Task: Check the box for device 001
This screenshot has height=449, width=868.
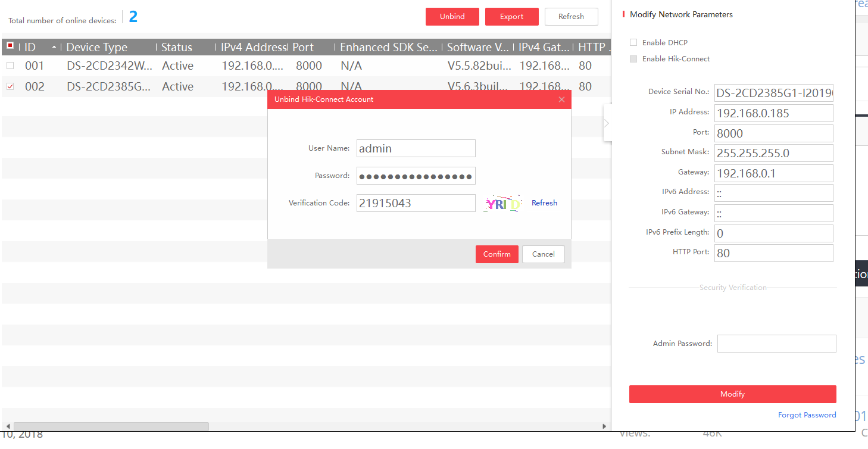Action: (x=10, y=66)
